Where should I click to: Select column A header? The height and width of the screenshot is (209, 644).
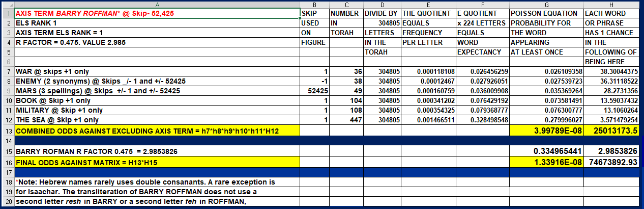click(157, 4)
